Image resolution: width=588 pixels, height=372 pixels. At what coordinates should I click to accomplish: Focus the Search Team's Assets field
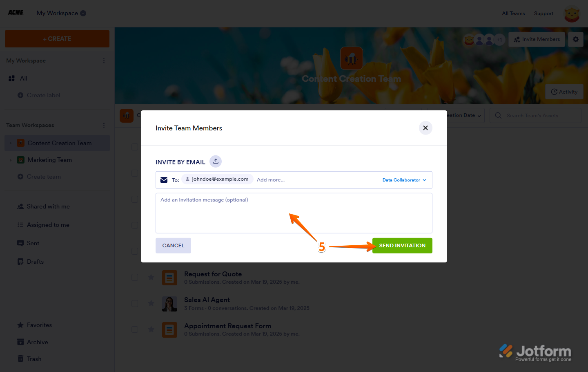(535, 116)
